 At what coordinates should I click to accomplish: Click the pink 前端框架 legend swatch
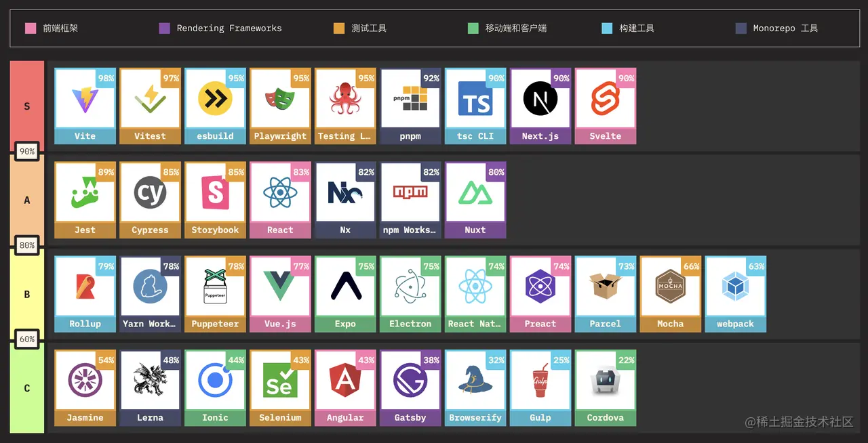[x=31, y=28]
